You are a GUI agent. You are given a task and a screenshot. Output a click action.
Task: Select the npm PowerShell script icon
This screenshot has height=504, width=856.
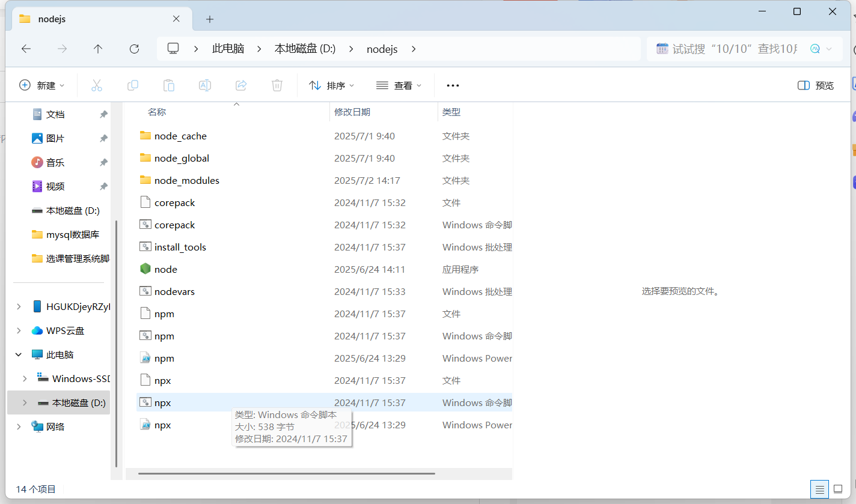(x=145, y=358)
